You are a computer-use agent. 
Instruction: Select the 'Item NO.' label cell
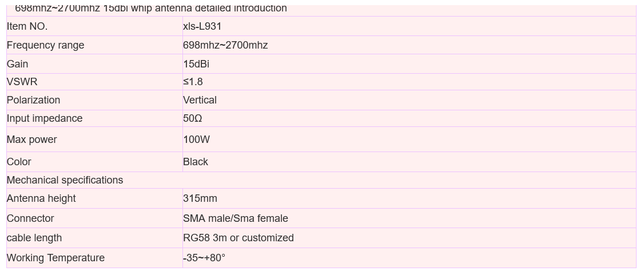tap(94, 26)
